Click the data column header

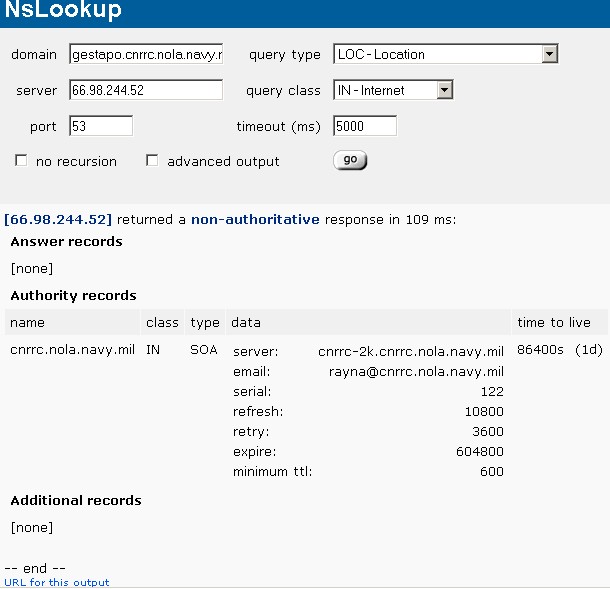[368, 323]
